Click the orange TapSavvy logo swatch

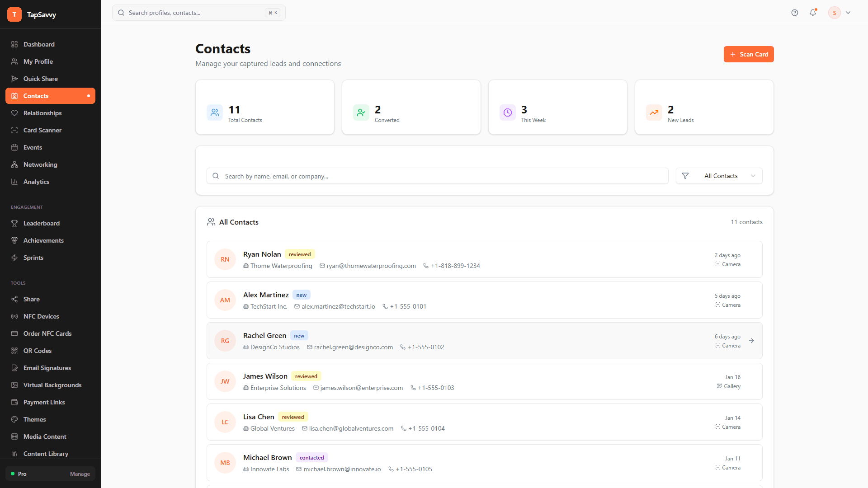pyautogui.click(x=14, y=14)
